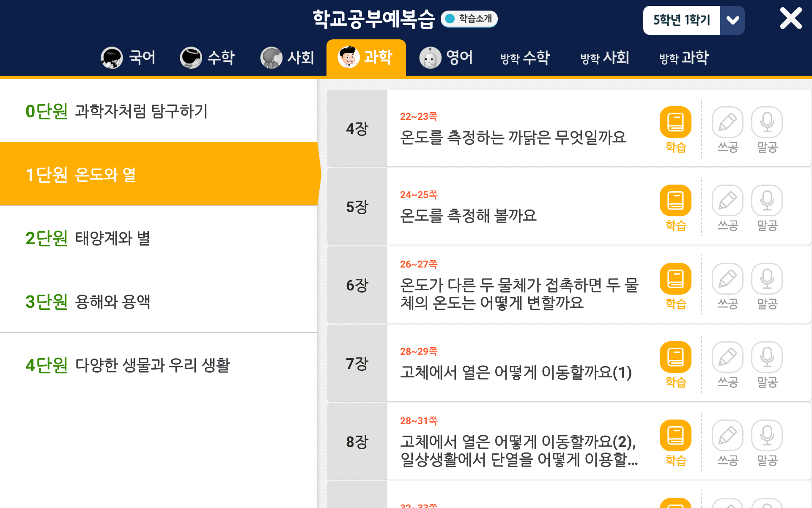The width and height of the screenshot is (812, 508).
Task: Open 말공 microphone icon for 8장
Action: click(767, 435)
